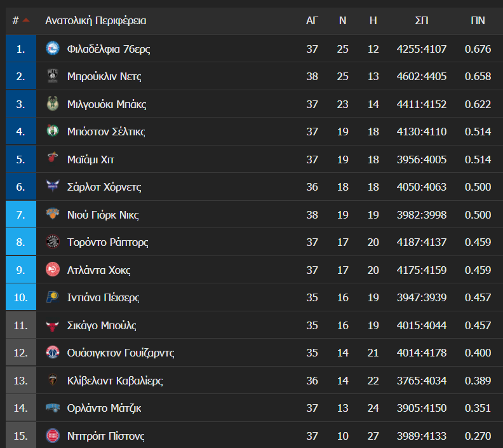The image size is (503, 448).
Task: Sort by ΑΓ games column header
Action: (312, 20)
